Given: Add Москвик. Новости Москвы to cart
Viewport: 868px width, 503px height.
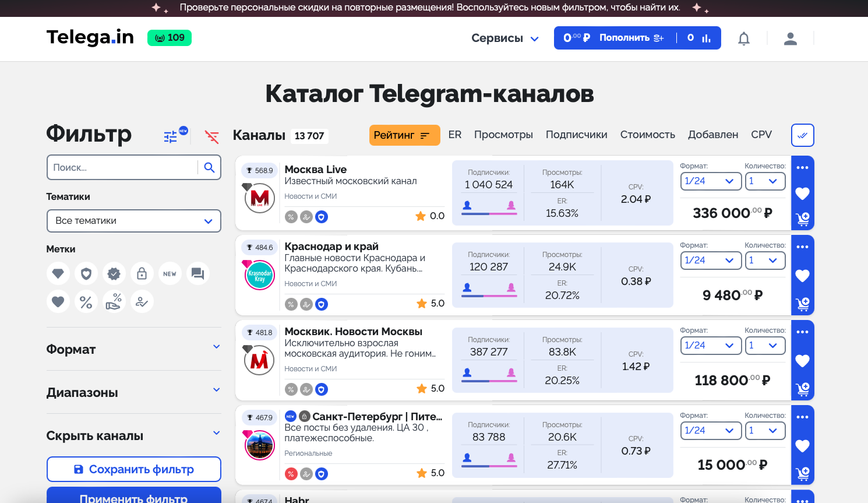Looking at the screenshot, I should [803, 389].
